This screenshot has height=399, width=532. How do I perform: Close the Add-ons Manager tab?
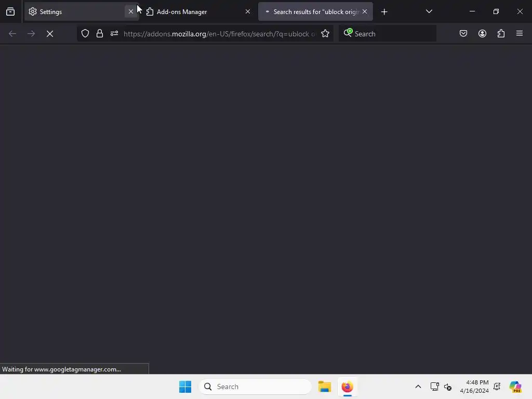(x=248, y=11)
